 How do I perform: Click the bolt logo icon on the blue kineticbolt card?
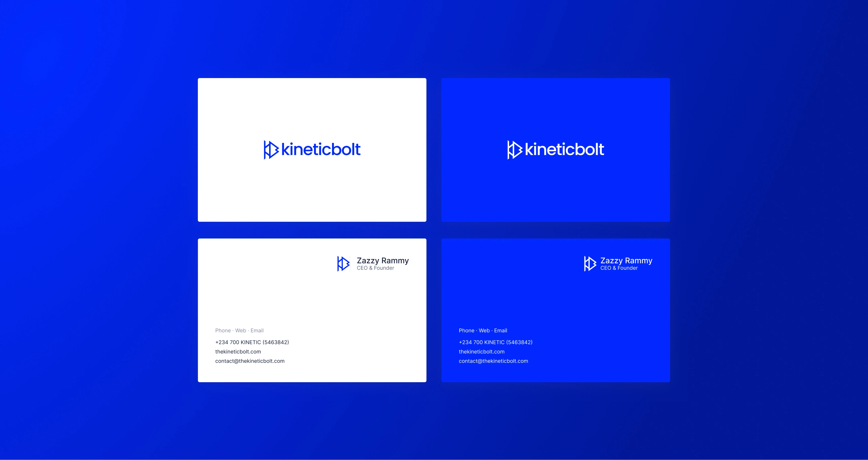[515, 150]
